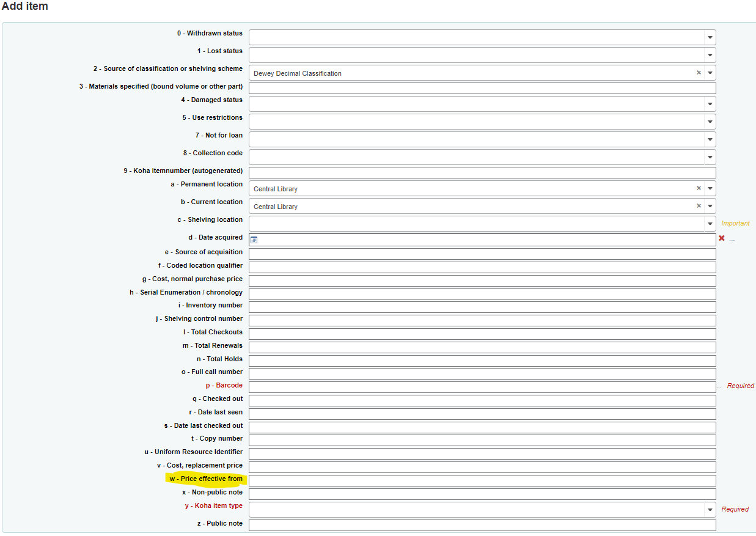Focus Checked out field
756x536 pixels.
(482, 400)
